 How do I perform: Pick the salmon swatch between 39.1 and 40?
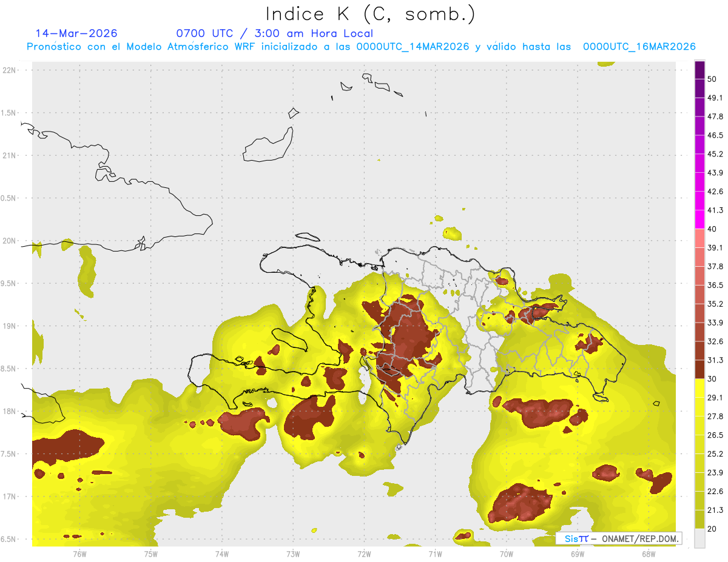[700, 238]
